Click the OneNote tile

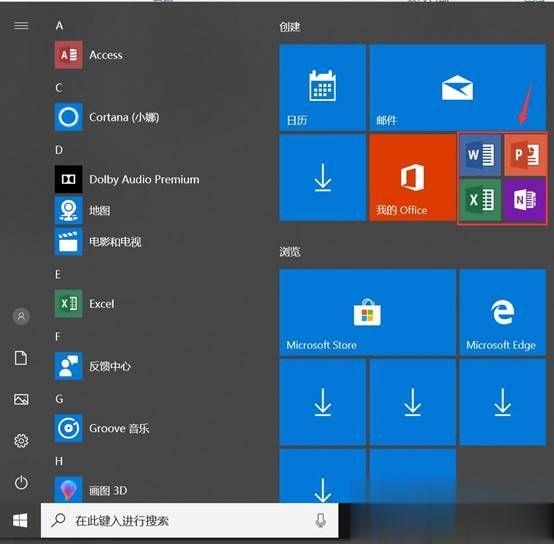click(x=525, y=200)
